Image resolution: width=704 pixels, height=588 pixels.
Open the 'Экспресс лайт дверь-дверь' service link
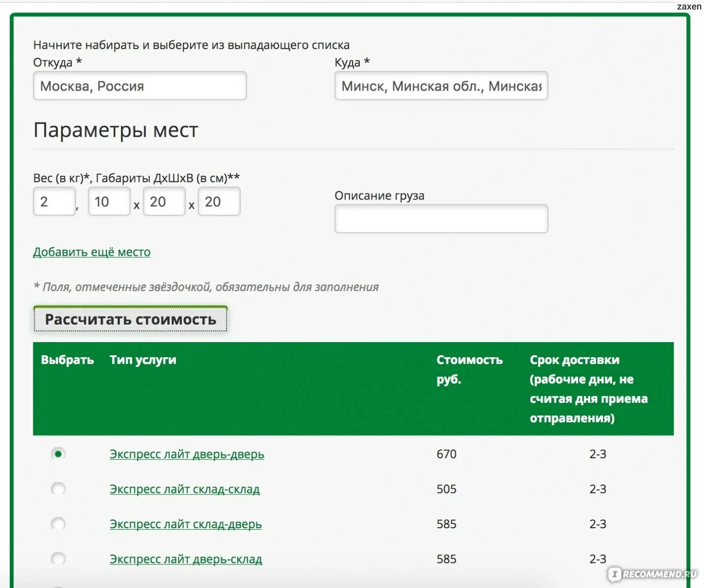tap(187, 454)
